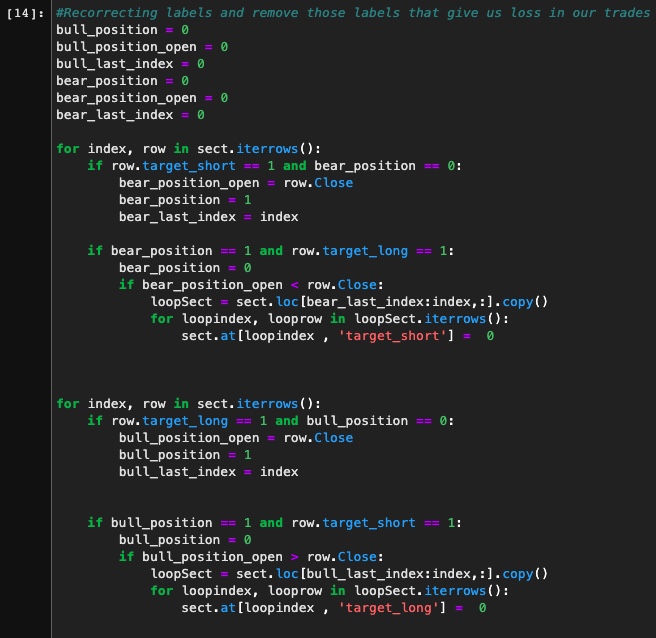Click the '<' operator after bear_position_open
Screen dimensions: 656x638
pyautogui.click(x=295, y=285)
